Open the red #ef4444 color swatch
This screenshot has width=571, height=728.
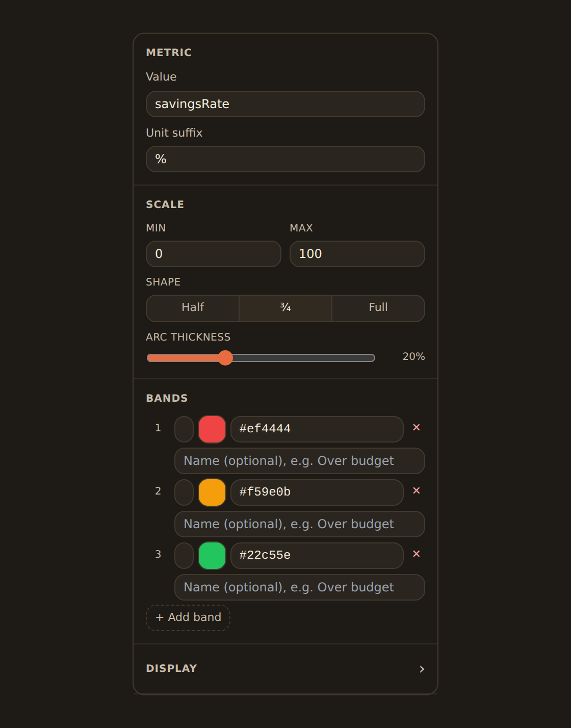(x=212, y=429)
